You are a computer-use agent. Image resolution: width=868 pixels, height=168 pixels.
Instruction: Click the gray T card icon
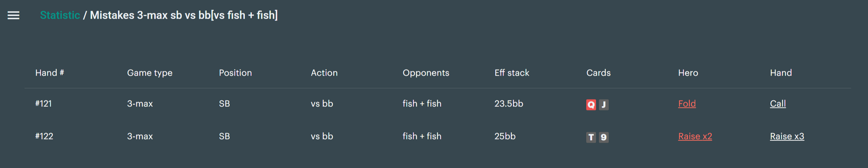tap(591, 138)
